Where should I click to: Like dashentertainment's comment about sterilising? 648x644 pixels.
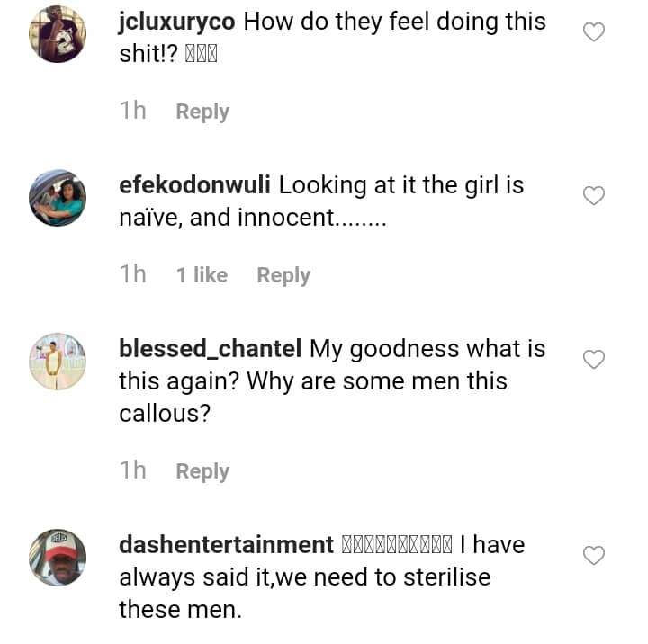click(594, 556)
